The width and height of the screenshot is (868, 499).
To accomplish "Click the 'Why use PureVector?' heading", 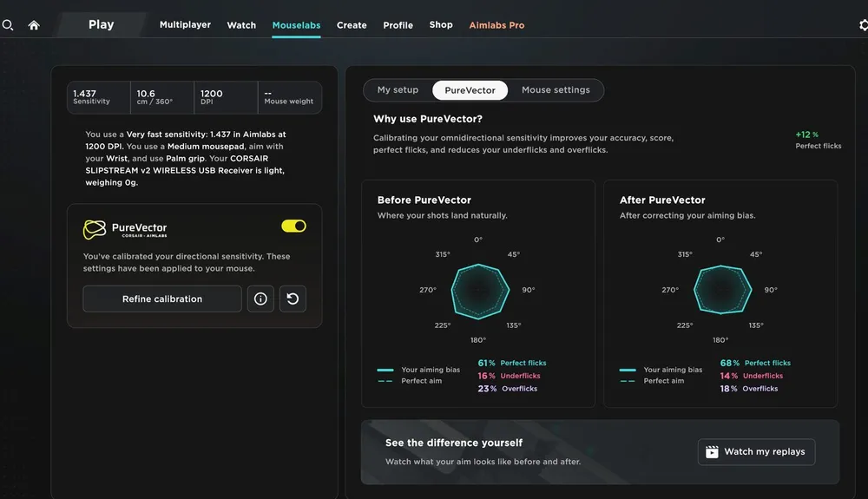I will click(x=428, y=119).
